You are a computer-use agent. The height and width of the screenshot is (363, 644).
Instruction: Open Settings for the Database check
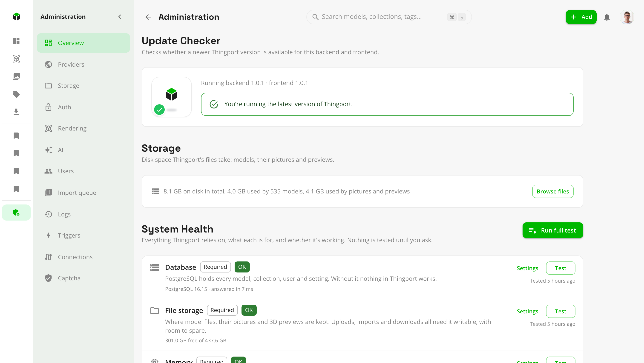(527, 268)
